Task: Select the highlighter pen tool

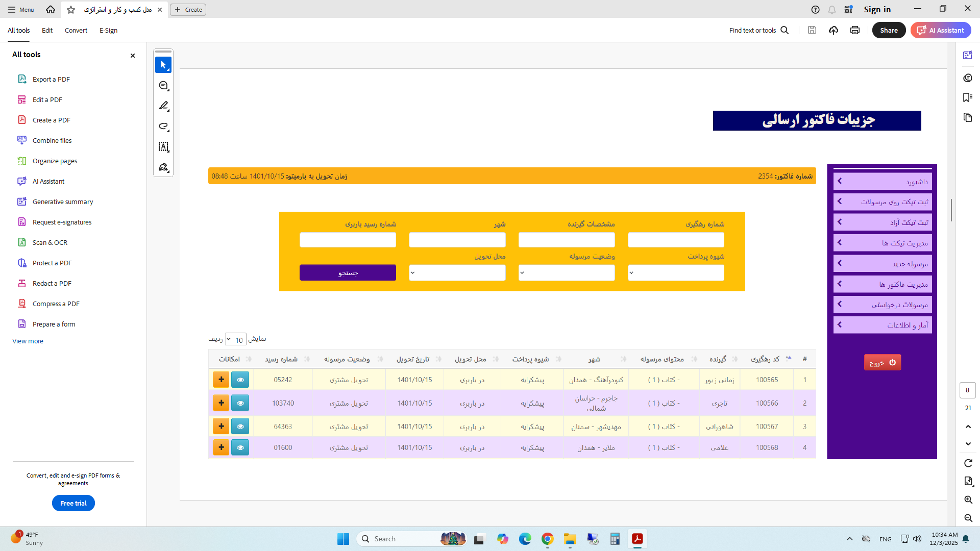Action: (163, 106)
